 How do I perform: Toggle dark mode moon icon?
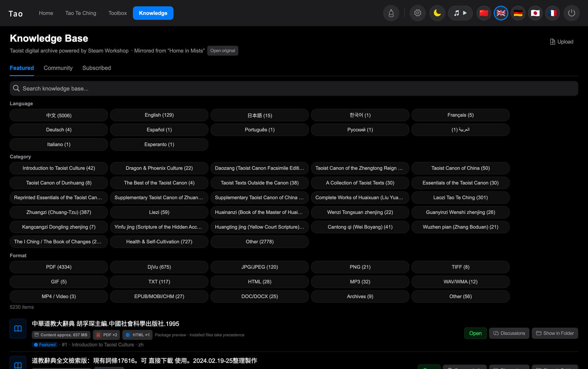click(437, 13)
